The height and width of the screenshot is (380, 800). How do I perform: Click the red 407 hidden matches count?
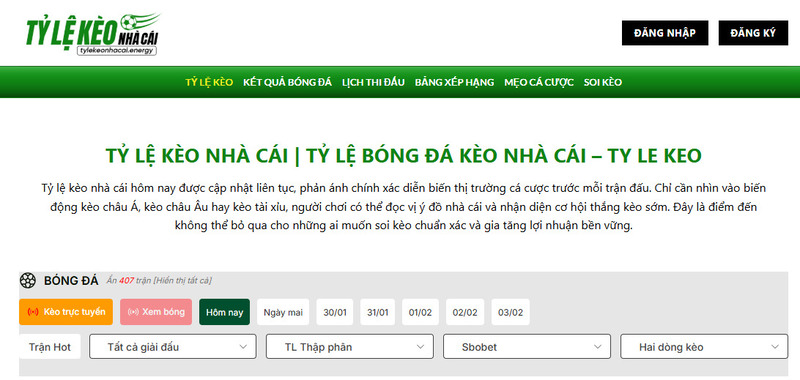coord(127,281)
